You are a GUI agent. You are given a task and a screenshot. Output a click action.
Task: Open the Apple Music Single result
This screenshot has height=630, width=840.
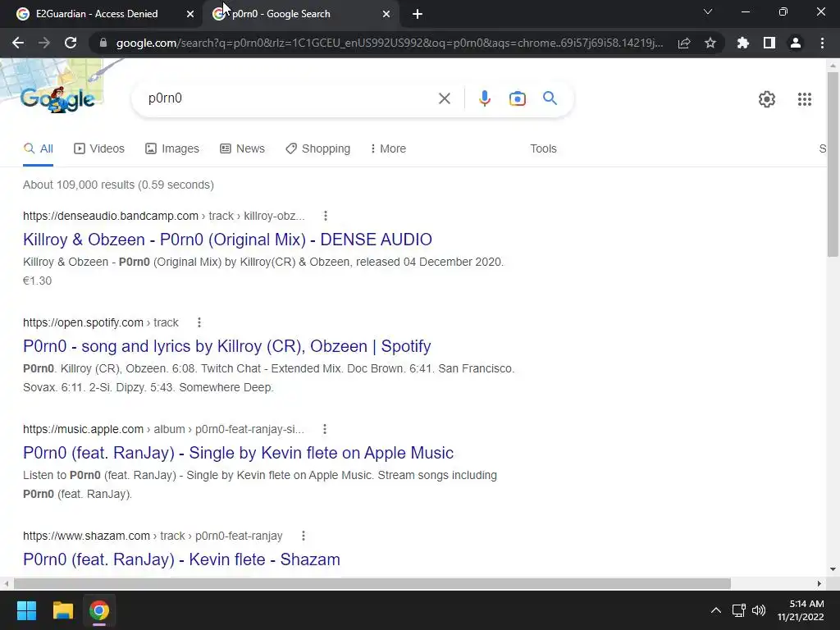pos(238,453)
